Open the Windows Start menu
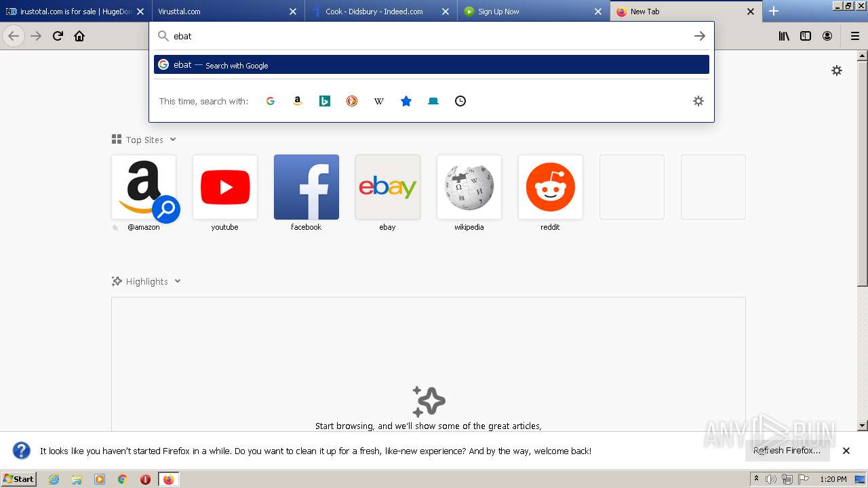 (18, 479)
